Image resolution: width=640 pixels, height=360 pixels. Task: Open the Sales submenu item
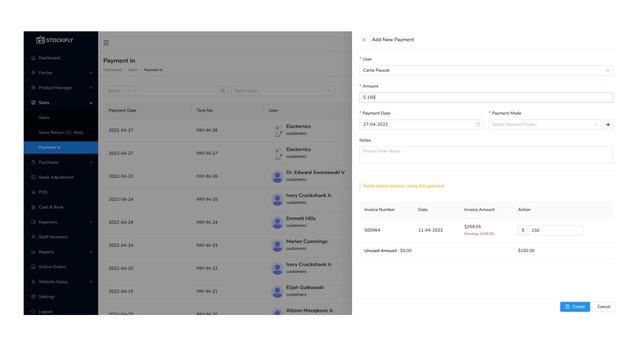pyautogui.click(x=61, y=118)
